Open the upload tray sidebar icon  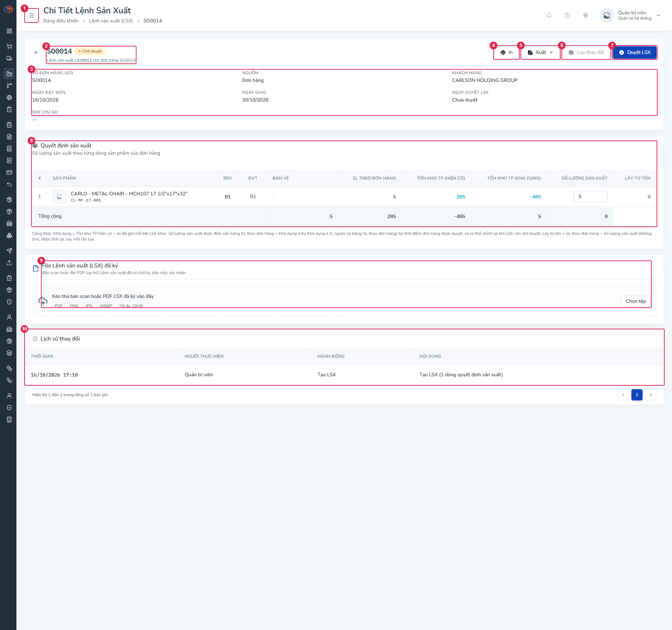pyautogui.click(x=9, y=263)
